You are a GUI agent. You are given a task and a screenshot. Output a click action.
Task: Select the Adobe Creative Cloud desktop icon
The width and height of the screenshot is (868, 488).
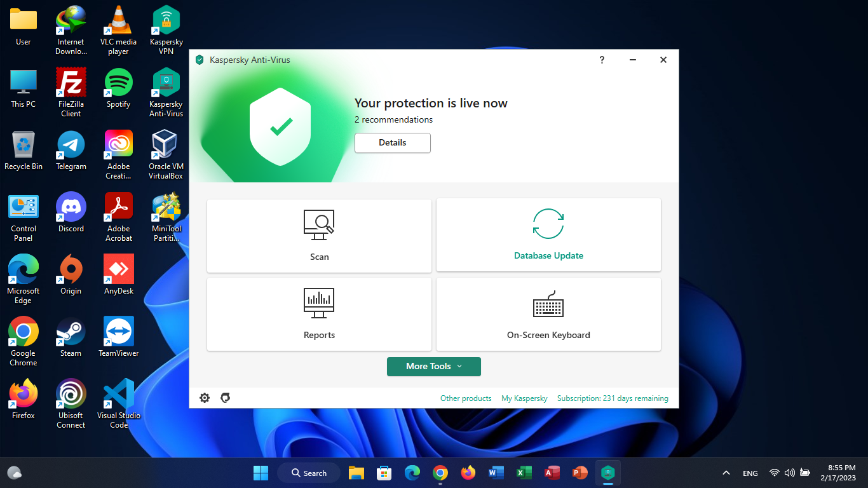pos(119,155)
